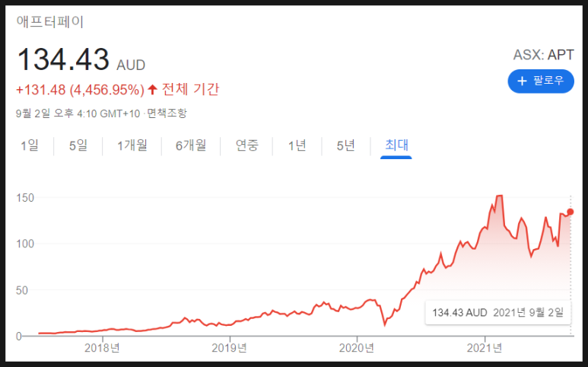Click the 9월 2일 오후 4:10 GMT+10 timestamp
The image size is (588, 367).
pos(78,113)
